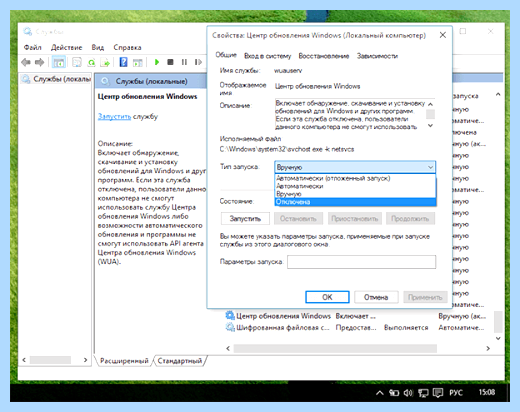Choose the highlighted Отключена option
520x412 pixels.
point(355,202)
